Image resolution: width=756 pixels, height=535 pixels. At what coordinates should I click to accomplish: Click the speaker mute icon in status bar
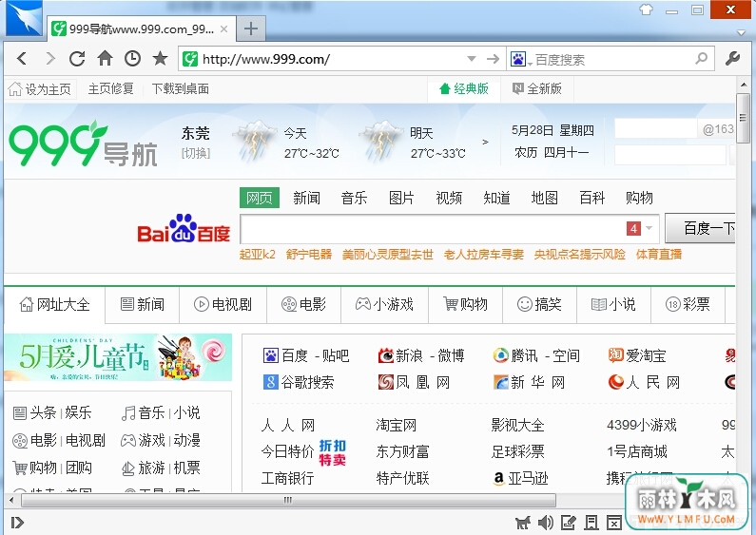coord(545,523)
